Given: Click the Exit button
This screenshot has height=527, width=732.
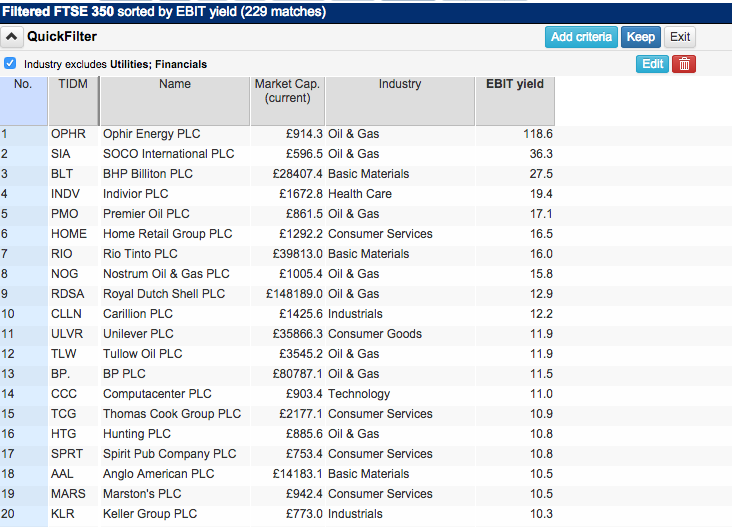Looking at the screenshot, I should click(680, 37).
